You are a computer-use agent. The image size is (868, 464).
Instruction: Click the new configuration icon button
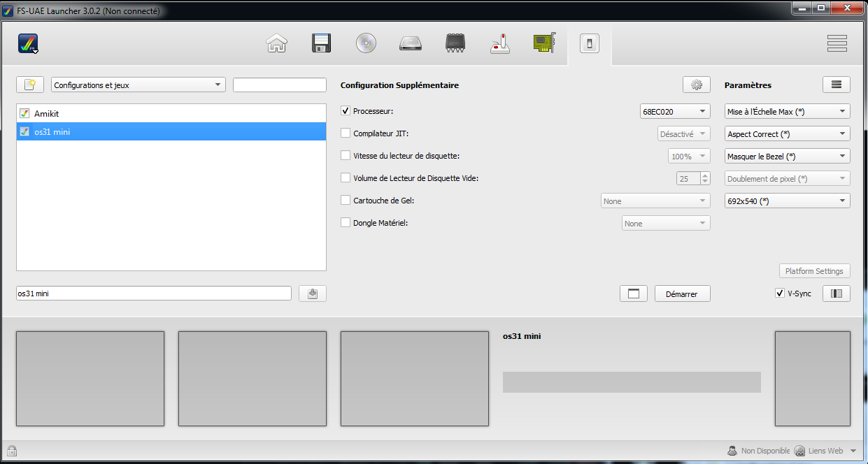[30, 85]
